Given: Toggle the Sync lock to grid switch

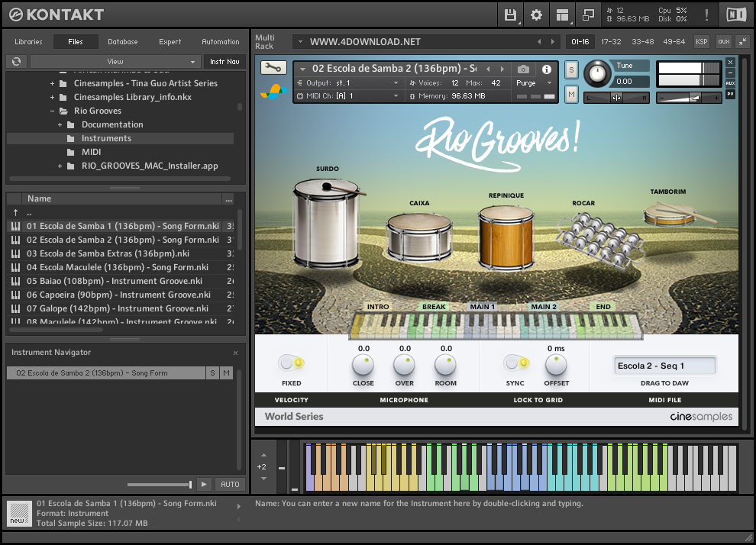Looking at the screenshot, I should [515, 363].
